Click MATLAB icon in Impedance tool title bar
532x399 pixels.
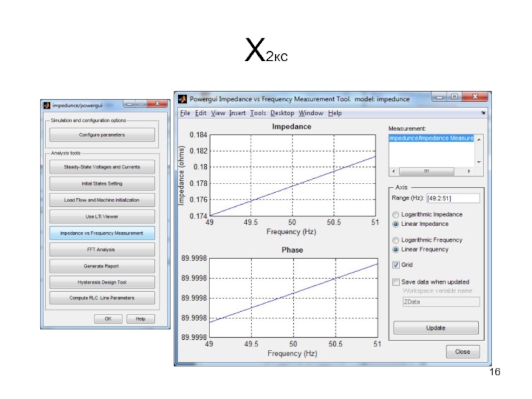pyautogui.click(x=182, y=99)
